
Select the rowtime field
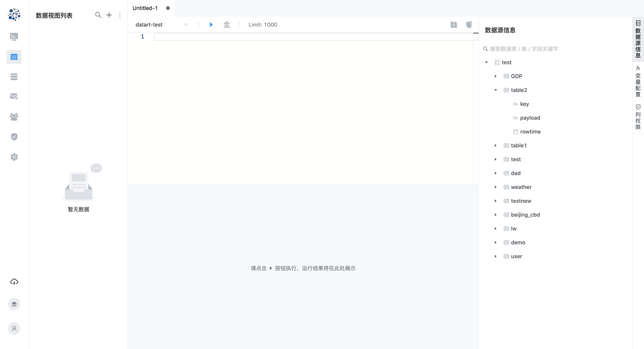click(x=530, y=132)
